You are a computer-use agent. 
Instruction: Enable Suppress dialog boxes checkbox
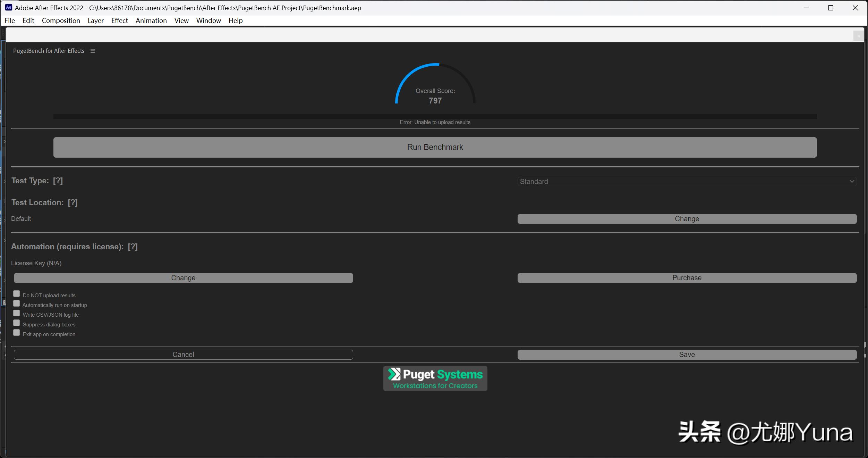16,323
